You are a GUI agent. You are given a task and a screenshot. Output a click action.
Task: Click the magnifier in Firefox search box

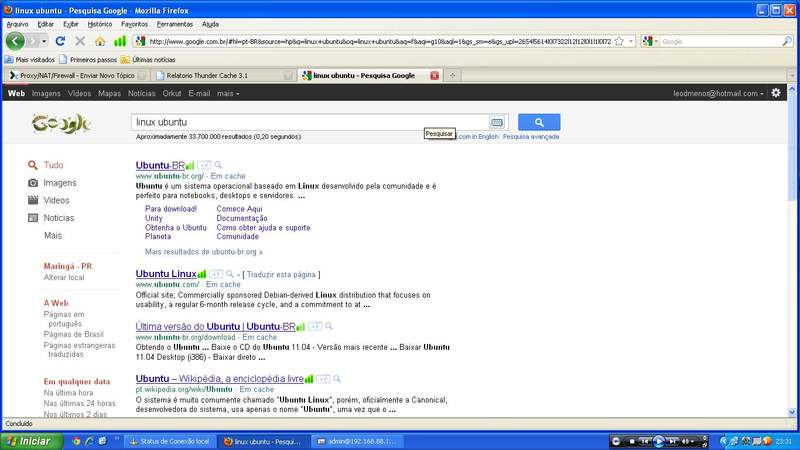tap(787, 41)
